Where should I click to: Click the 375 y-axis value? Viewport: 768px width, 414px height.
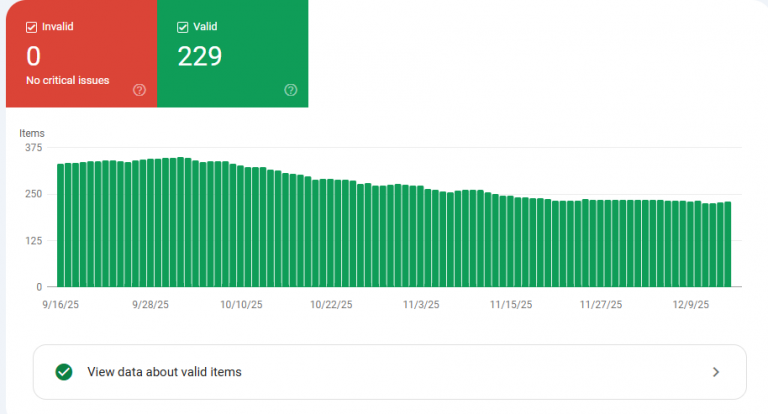pos(33,147)
